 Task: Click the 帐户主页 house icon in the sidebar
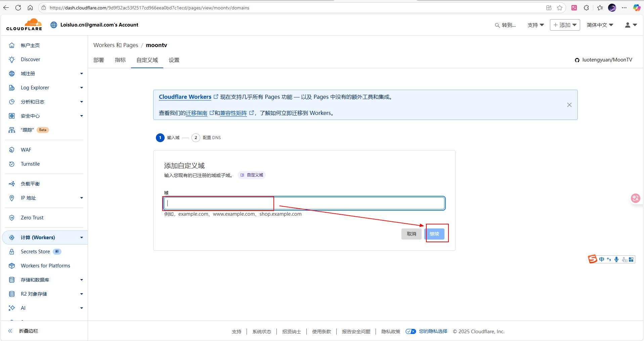12,45
